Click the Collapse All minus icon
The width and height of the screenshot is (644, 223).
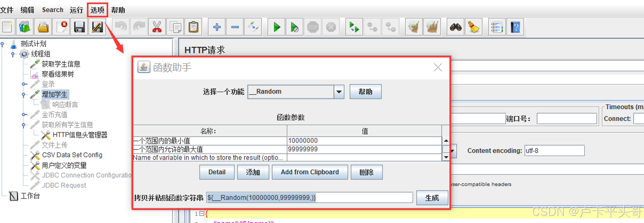pyautogui.click(x=235, y=27)
